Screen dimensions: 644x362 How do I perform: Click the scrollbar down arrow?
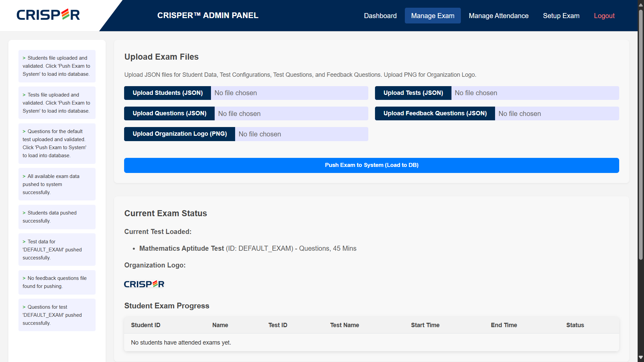[641, 357]
